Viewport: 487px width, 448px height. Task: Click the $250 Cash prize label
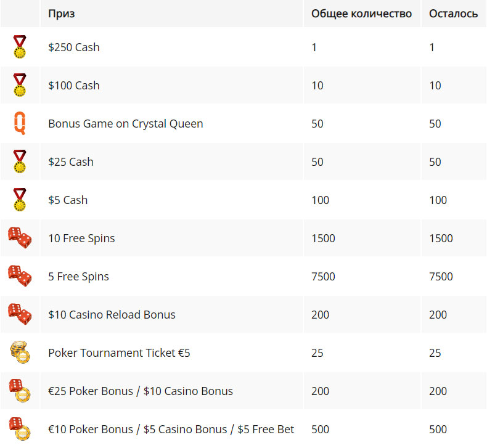(74, 47)
